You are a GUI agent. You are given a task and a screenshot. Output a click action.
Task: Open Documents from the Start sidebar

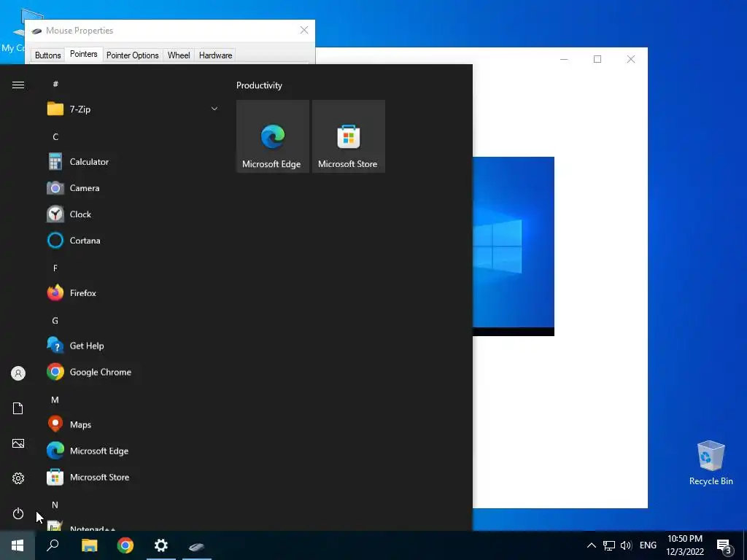(18, 408)
